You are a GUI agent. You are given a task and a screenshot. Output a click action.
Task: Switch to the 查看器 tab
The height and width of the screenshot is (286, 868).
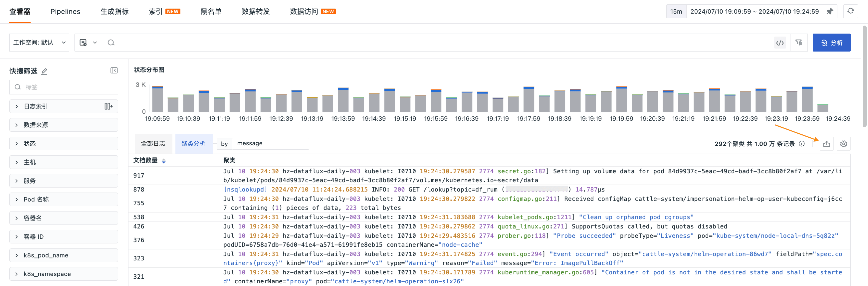20,11
